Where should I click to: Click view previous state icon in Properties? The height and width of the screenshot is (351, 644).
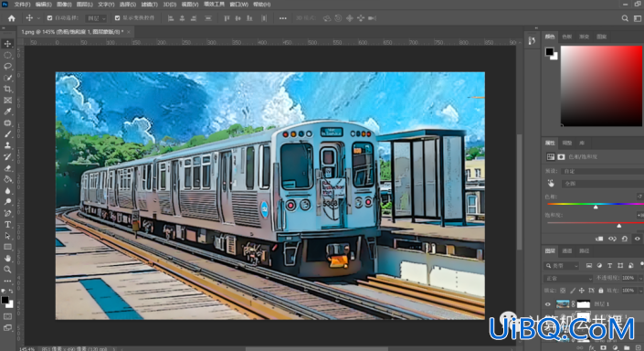[612, 239]
